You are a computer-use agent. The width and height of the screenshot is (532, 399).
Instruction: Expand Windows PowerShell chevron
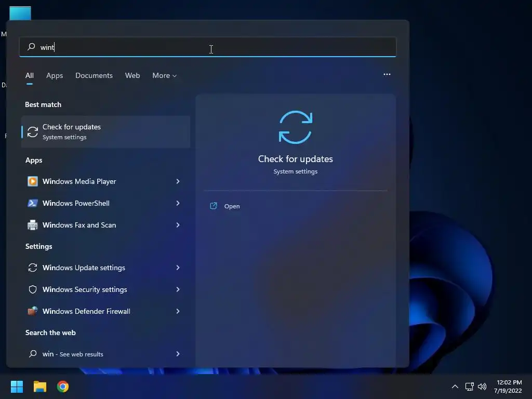pyautogui.click(x=178, y=203)
